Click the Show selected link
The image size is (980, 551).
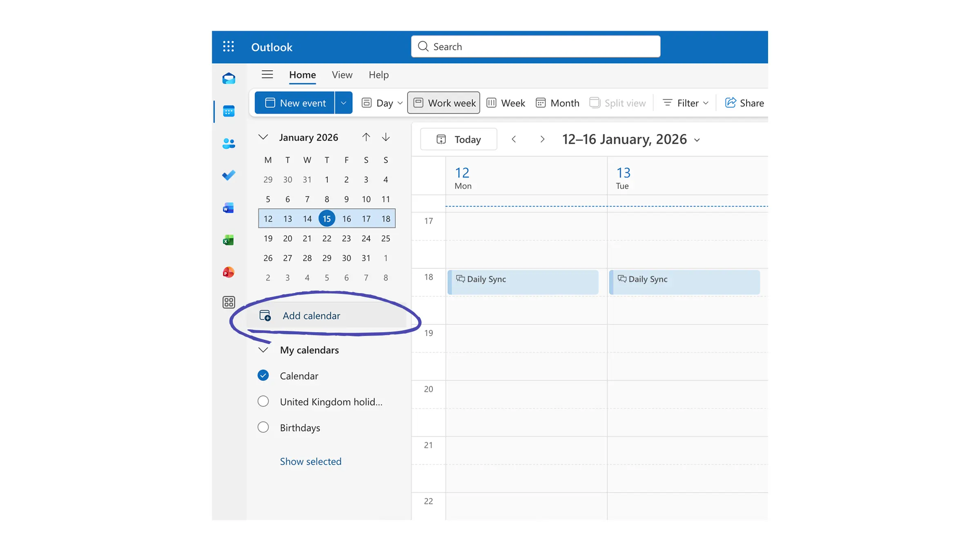[x=310, y=462]
